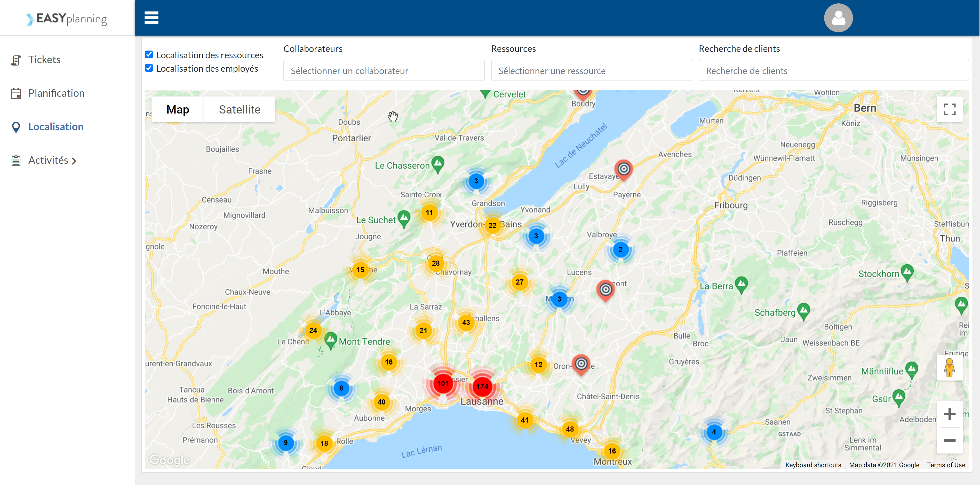Go to Planification

point(56,93)
